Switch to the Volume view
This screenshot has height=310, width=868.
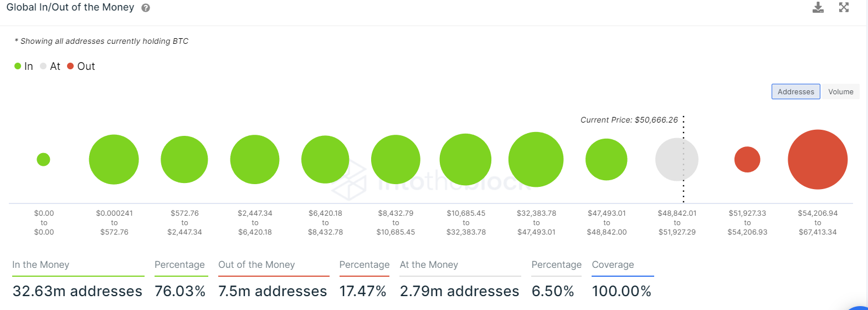pyautogui.click(x=840, y=92)
